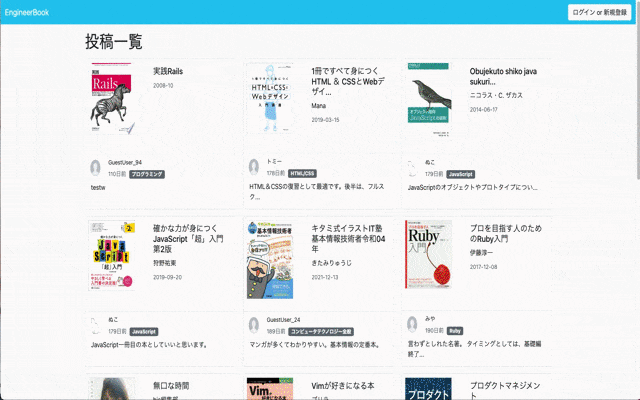Screen dimensions: 640x400
Task: Open the Vim book cover thumbnail
Action: [270, 389]
